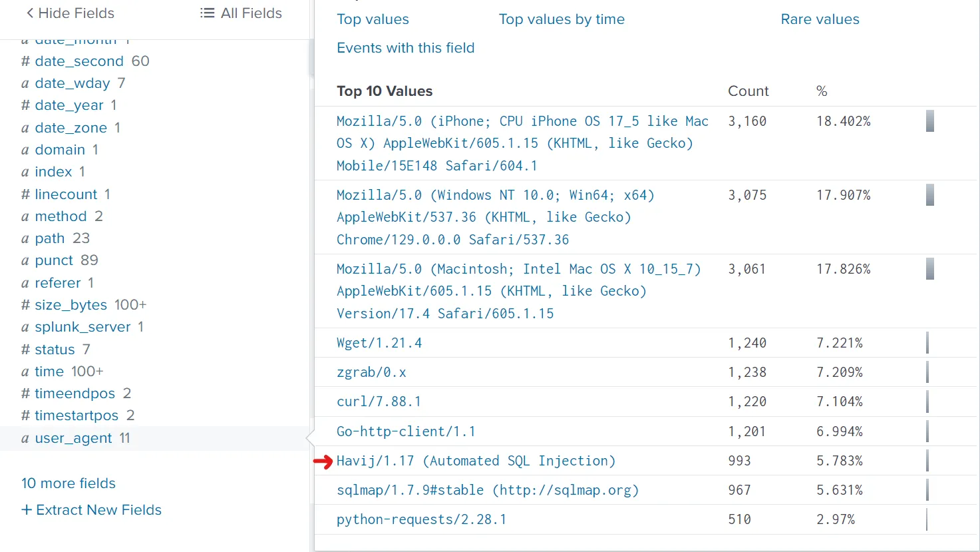Open the Rare values report

point(820,19)
